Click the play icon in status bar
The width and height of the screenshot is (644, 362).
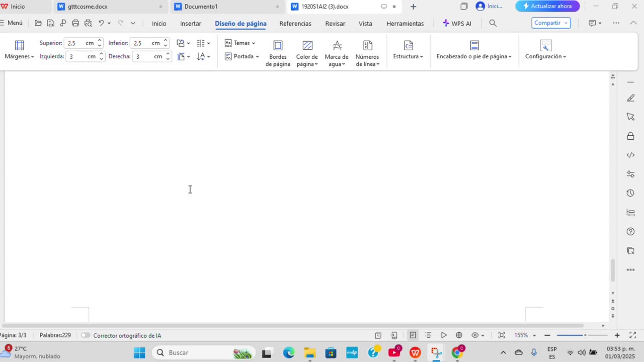444,335
